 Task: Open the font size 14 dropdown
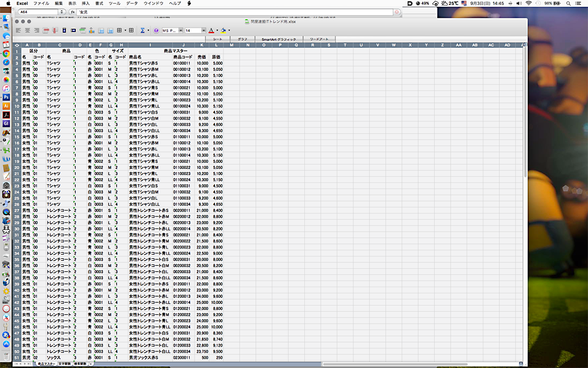pyautogui.click(x=204, y=30)
